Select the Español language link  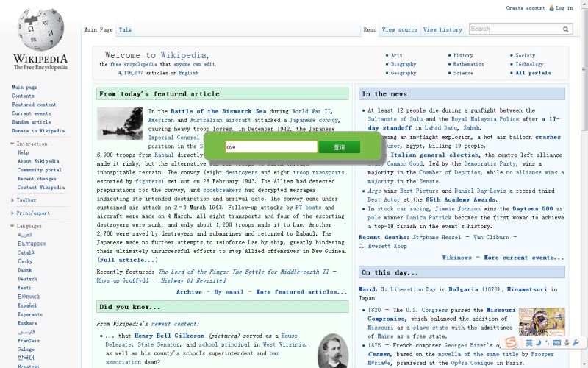coord(27,305)
